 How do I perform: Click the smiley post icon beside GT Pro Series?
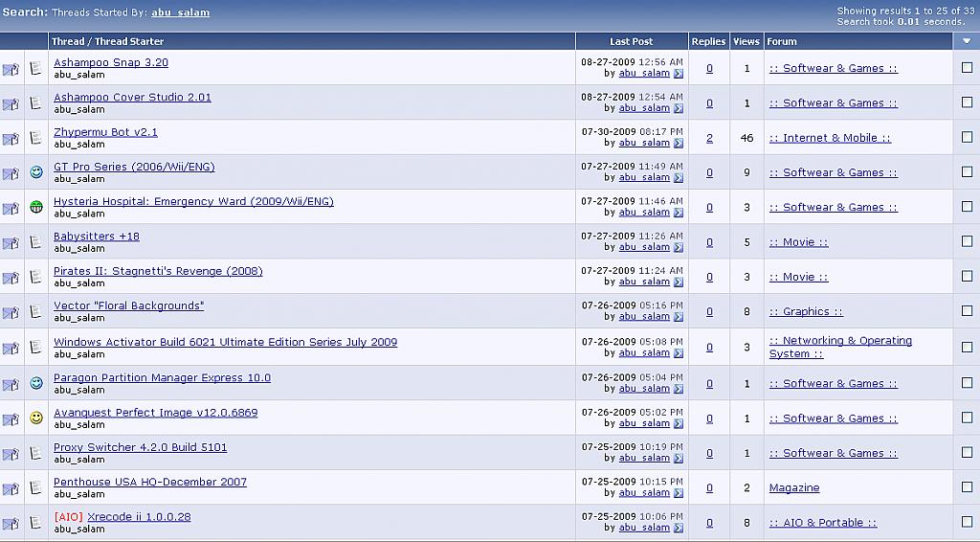point(36,172)
